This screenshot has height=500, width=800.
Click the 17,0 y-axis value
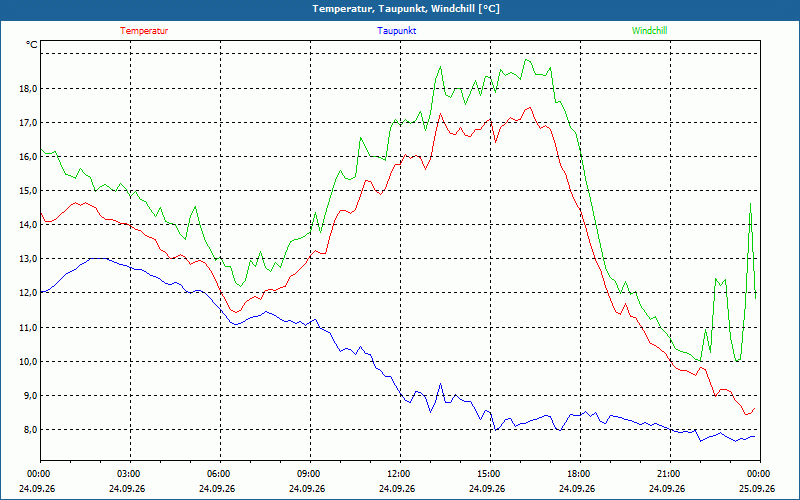28,122
